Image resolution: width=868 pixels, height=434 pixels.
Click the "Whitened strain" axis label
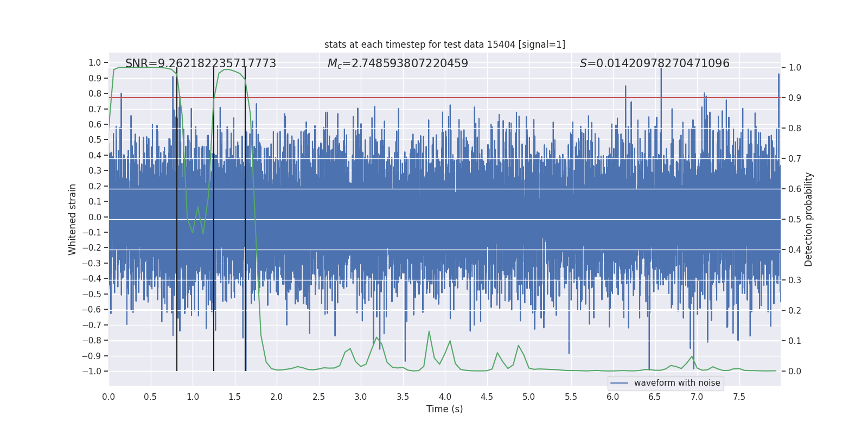click(72, 219)
